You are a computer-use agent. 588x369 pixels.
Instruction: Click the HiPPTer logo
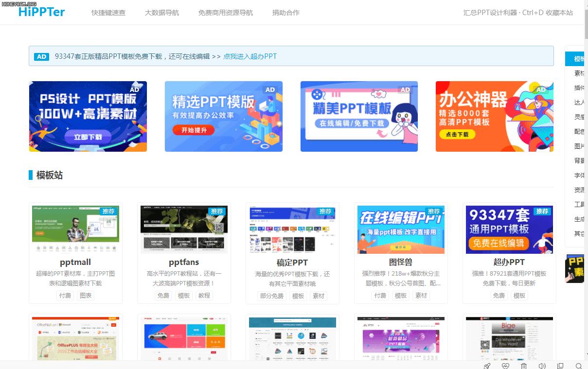[41, 12]
